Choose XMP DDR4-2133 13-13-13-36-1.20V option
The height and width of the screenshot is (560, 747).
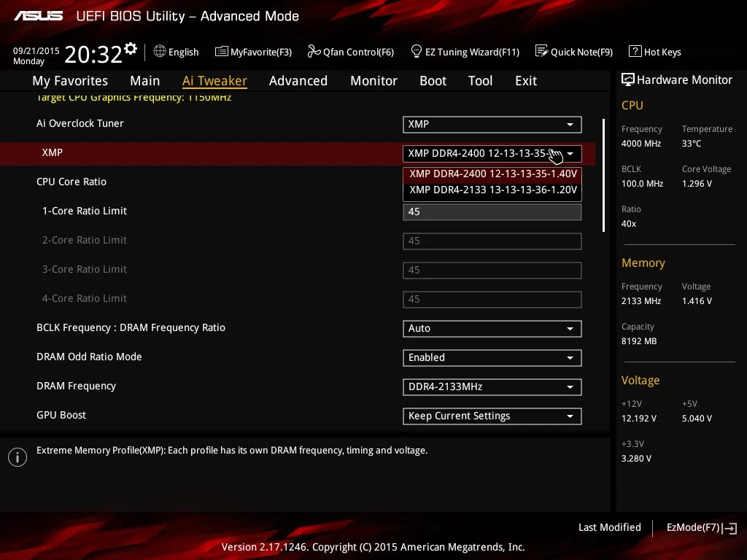tap(492, 190)
